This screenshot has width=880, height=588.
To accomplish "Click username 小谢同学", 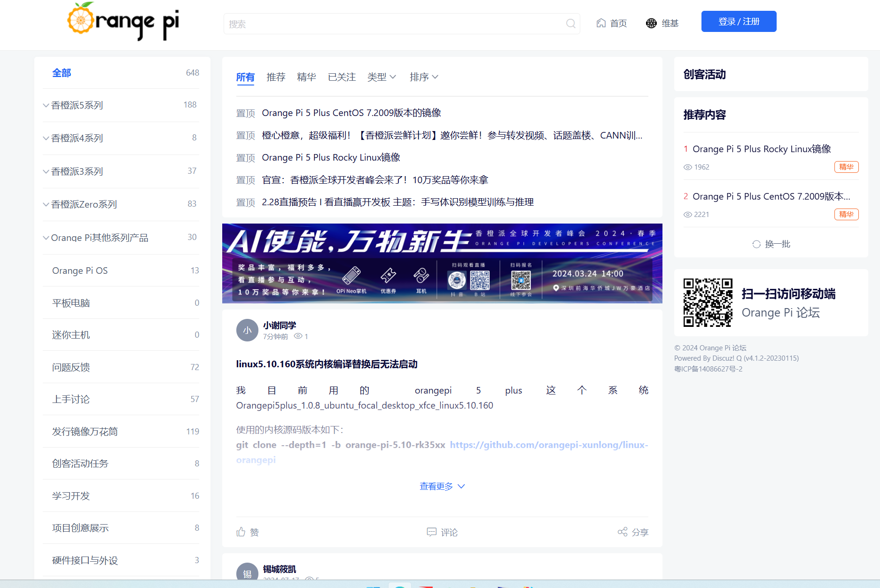I will tap(280, 325).
